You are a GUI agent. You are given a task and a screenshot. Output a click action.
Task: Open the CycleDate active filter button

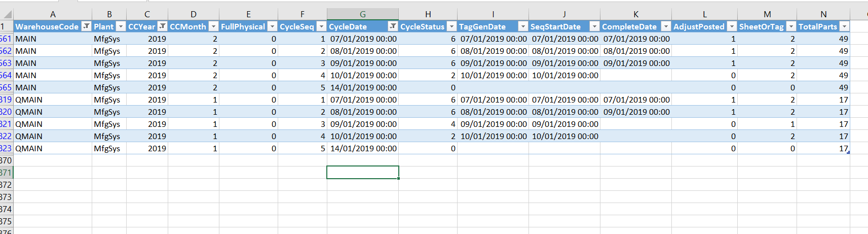tap(393, 26)
